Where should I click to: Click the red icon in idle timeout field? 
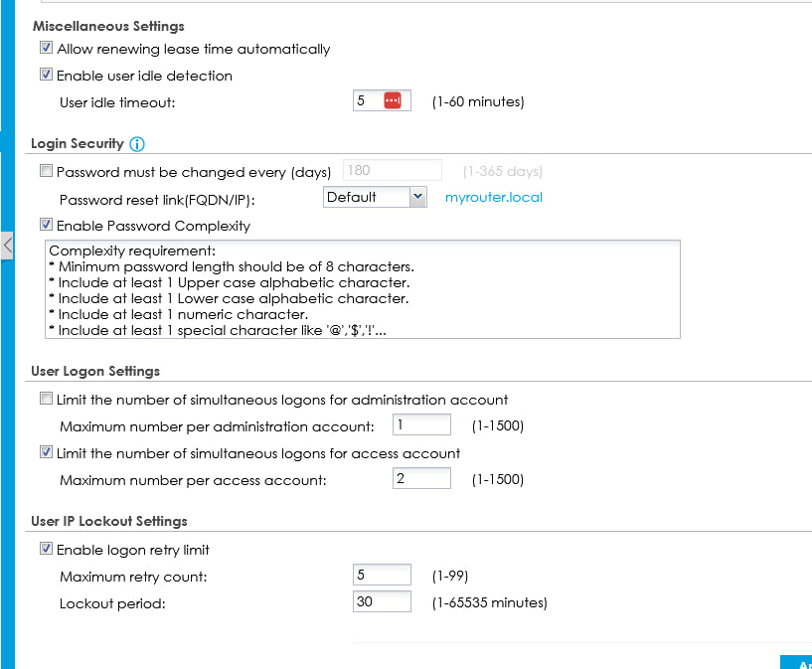pyautogui.click(x=395, y=100)
